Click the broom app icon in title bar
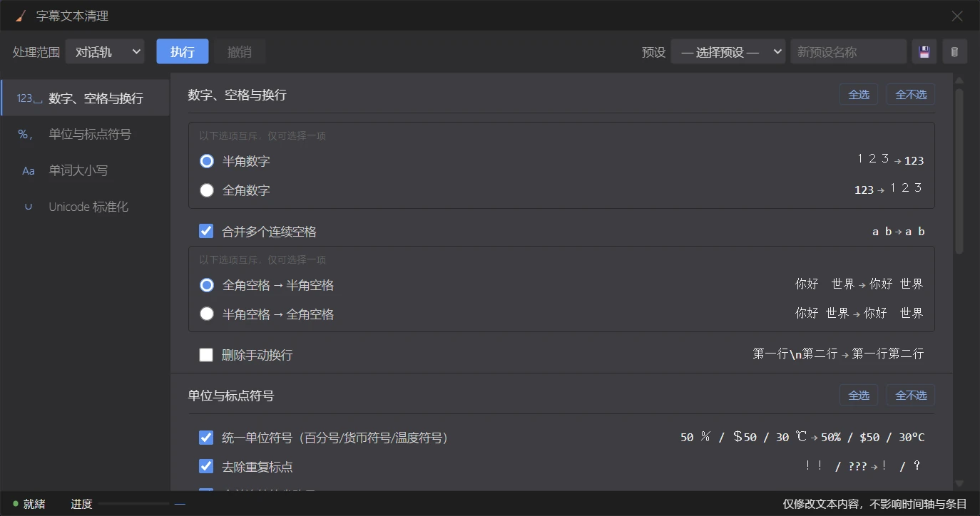Screen dimensions: 980x516 [21, 16]
